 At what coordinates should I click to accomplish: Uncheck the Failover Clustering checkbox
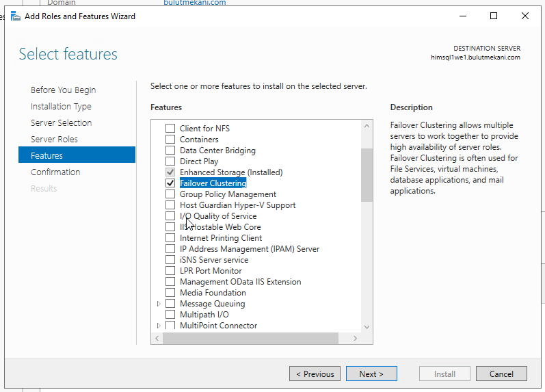click(x=170, y=183)
